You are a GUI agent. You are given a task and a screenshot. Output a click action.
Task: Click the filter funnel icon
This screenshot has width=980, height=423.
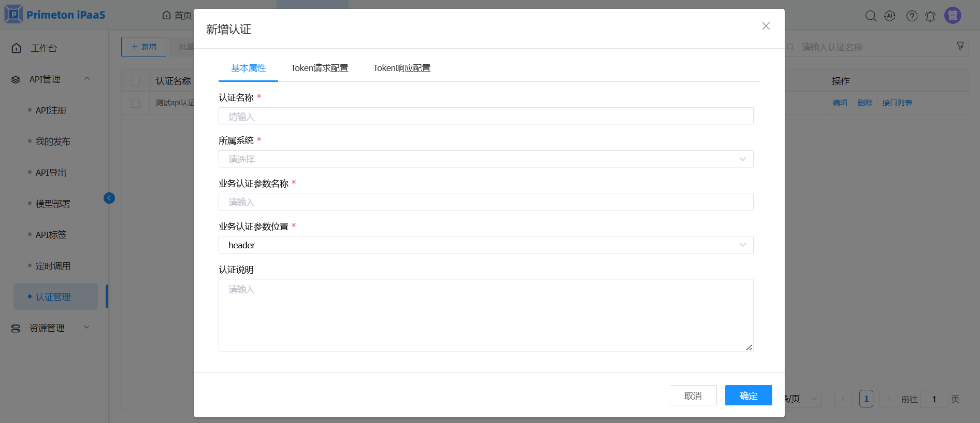(x=960, y=47)
